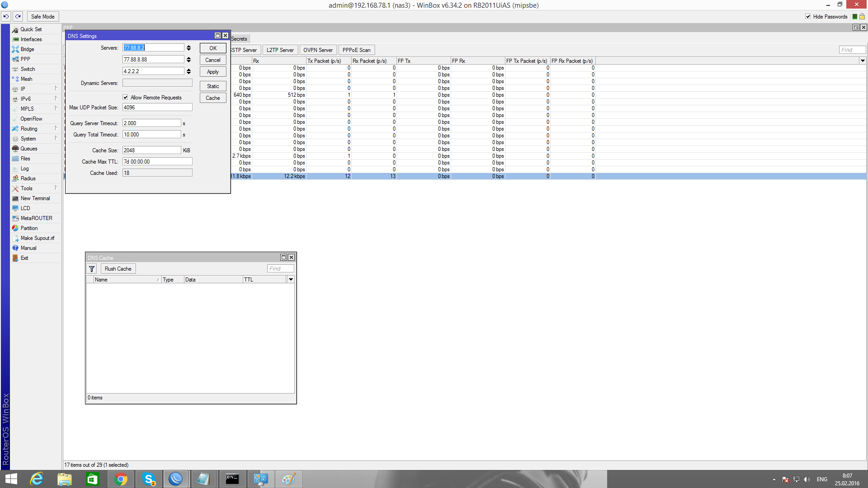This screenshot has width=868, height=488.
Task: Toggle Safe Mode button
Action: 43,17
